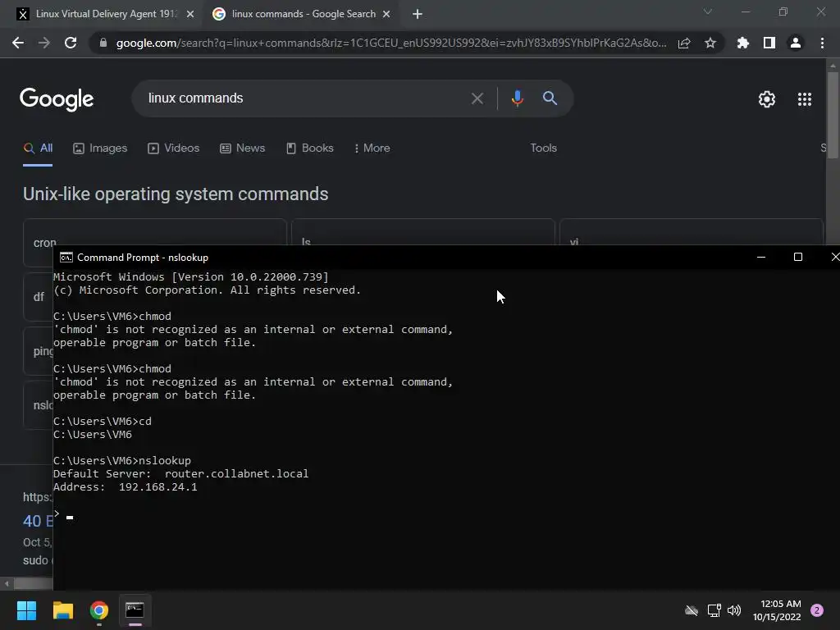Click the router.collabnet.local server text

(x=236, y=474)
